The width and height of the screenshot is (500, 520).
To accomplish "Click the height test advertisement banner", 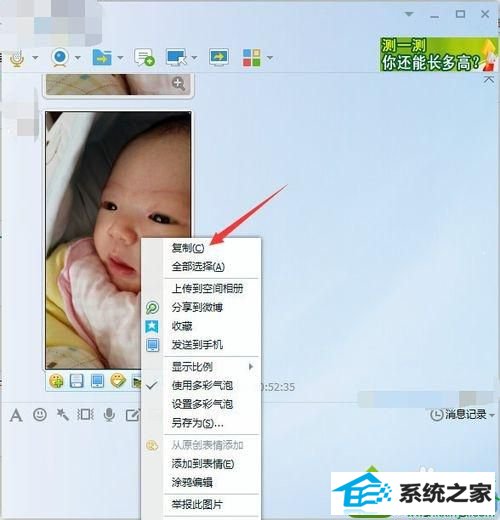I will [438, 54].
